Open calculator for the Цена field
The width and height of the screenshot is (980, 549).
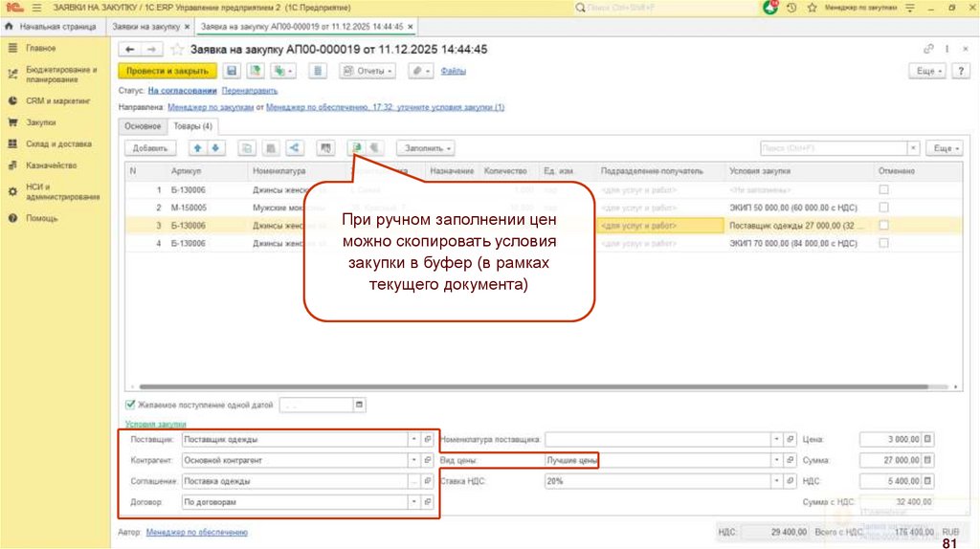[x=928, y=439]
